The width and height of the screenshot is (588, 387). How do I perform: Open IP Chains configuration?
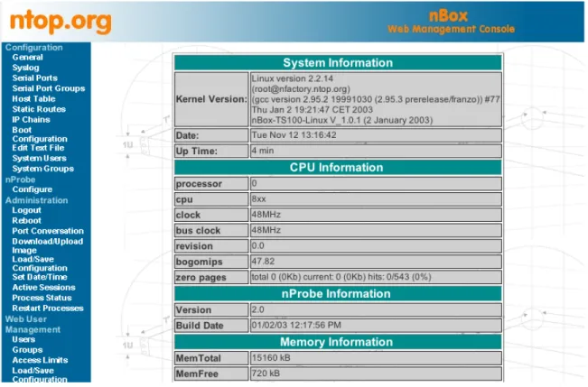(x=31, y=120)
